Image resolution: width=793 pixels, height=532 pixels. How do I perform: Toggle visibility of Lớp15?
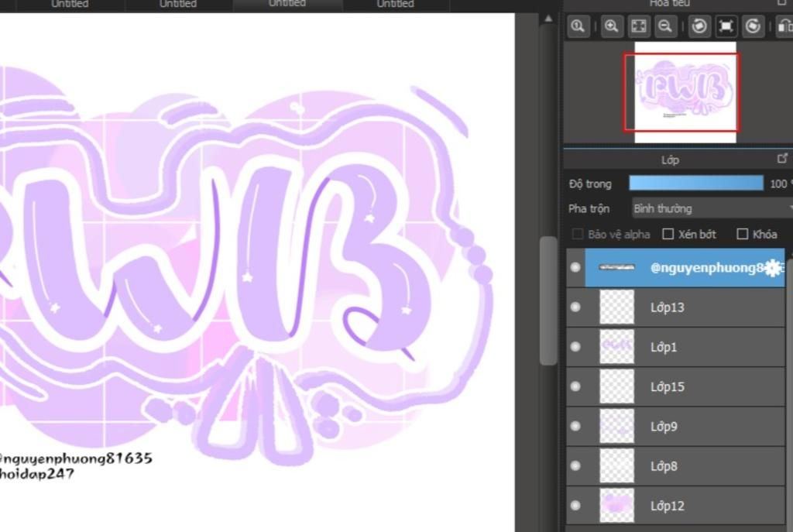[x=575, y=386]
